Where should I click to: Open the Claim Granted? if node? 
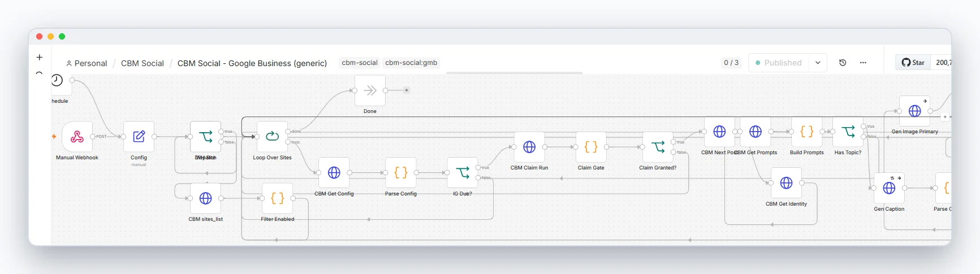[658, 147]
